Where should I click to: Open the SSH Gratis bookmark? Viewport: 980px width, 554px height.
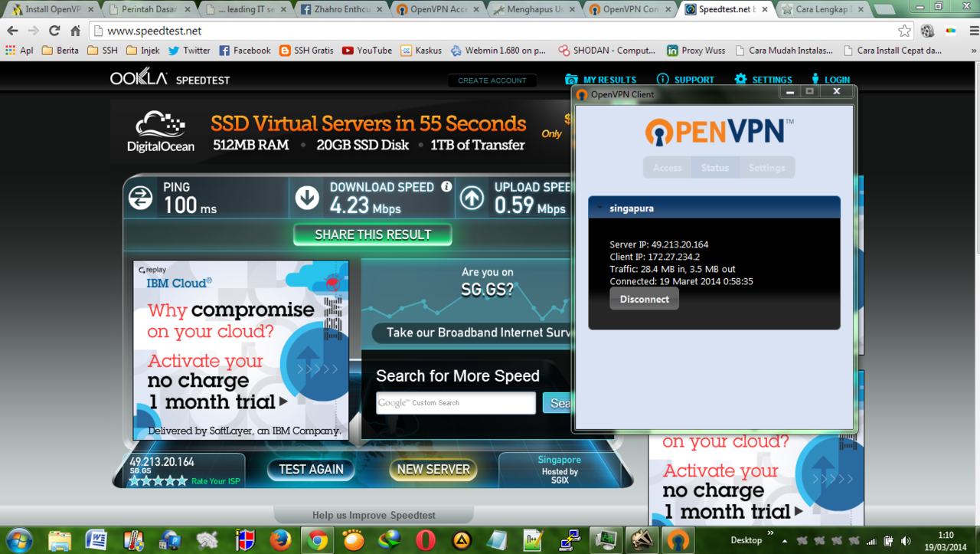pos(306,51)
